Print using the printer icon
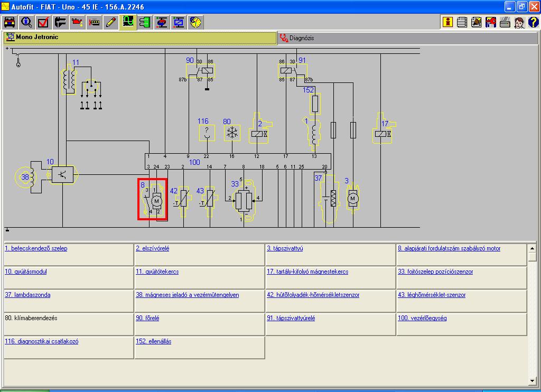 tap(505, 22)
